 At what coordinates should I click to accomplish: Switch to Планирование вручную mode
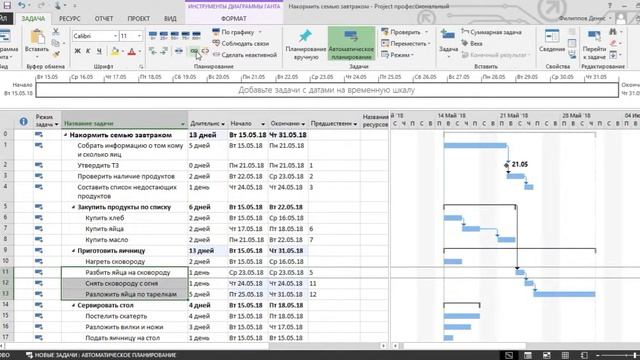(x=305, y=44)
